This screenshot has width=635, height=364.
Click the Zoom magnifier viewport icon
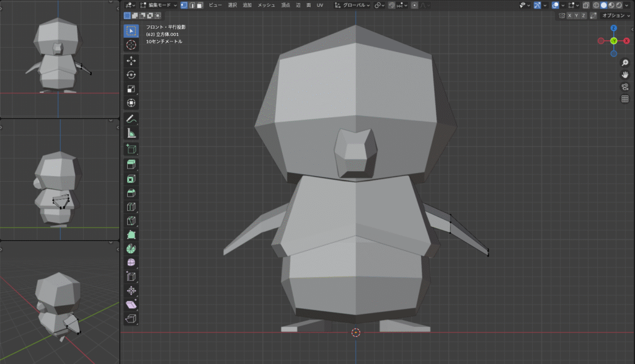tap(624, 63)
